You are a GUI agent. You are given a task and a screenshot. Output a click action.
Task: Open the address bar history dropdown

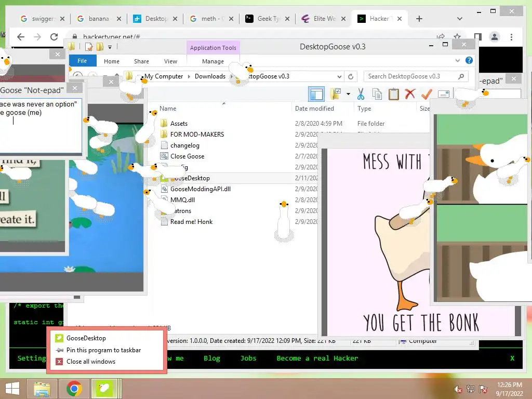coord(339,77)
